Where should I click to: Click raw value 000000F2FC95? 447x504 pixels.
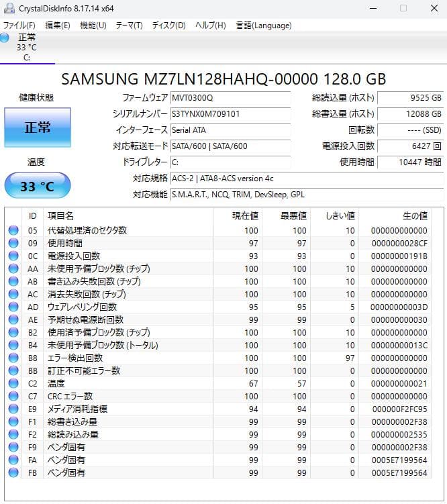(x=400, y=409)
